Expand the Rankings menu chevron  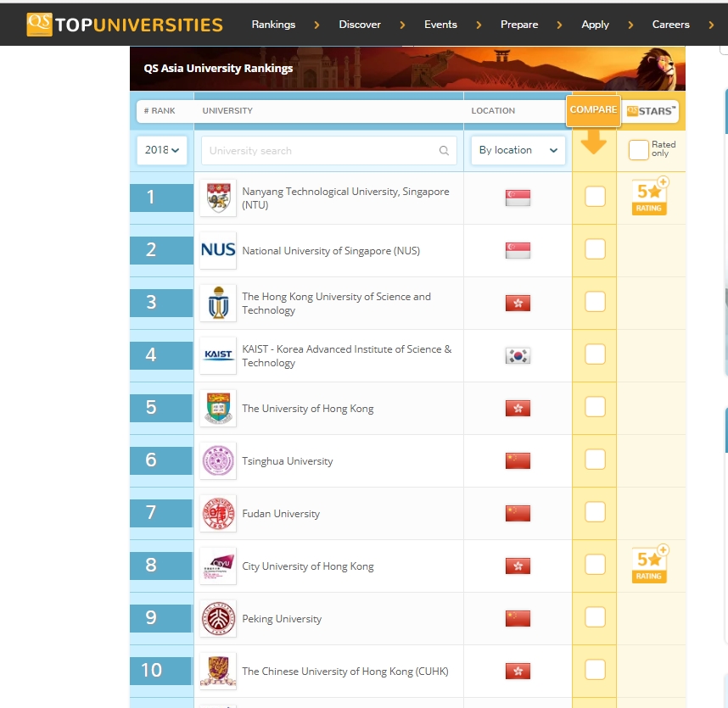point(316,25)
